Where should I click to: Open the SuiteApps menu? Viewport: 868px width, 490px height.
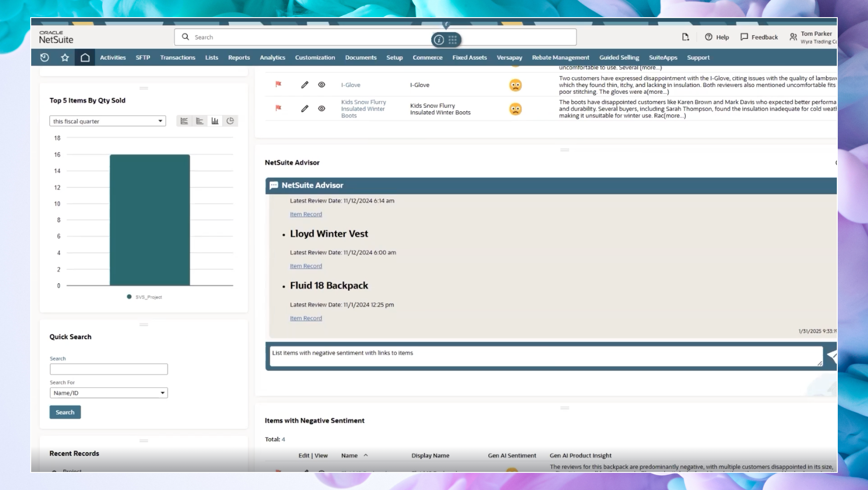[663, 57]
